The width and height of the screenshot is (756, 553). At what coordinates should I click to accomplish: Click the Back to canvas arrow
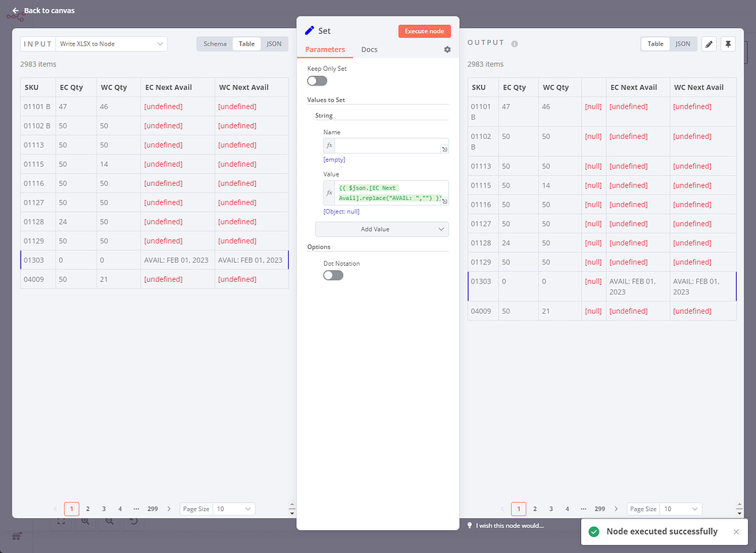pyautogui.click(x=16, y=10)
